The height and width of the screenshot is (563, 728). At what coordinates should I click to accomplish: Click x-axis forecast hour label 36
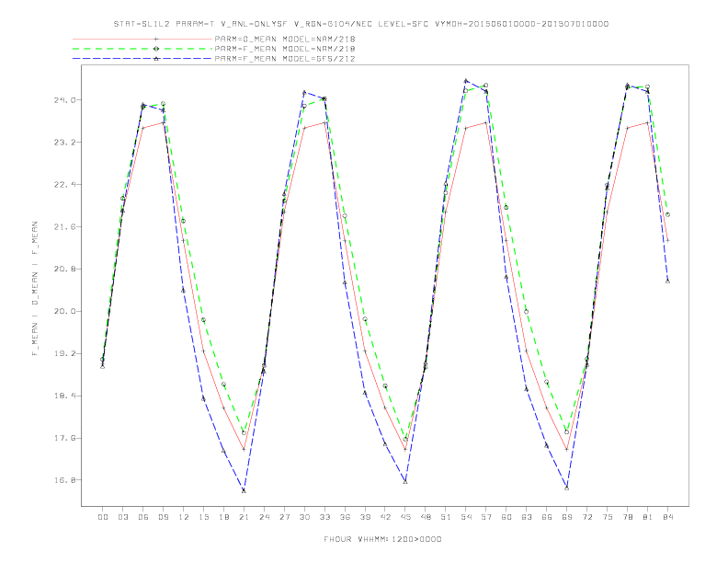(345, 517)
